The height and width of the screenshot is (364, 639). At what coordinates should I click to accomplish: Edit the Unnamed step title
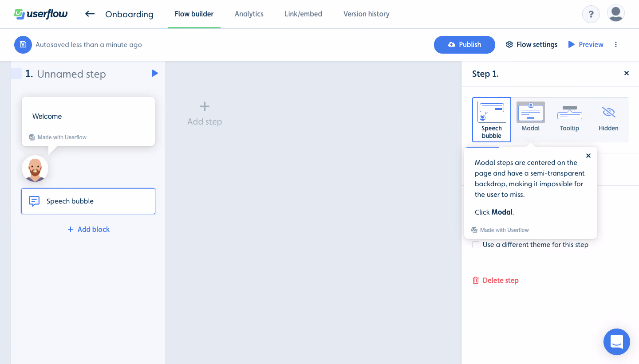[x=71, y=74]
